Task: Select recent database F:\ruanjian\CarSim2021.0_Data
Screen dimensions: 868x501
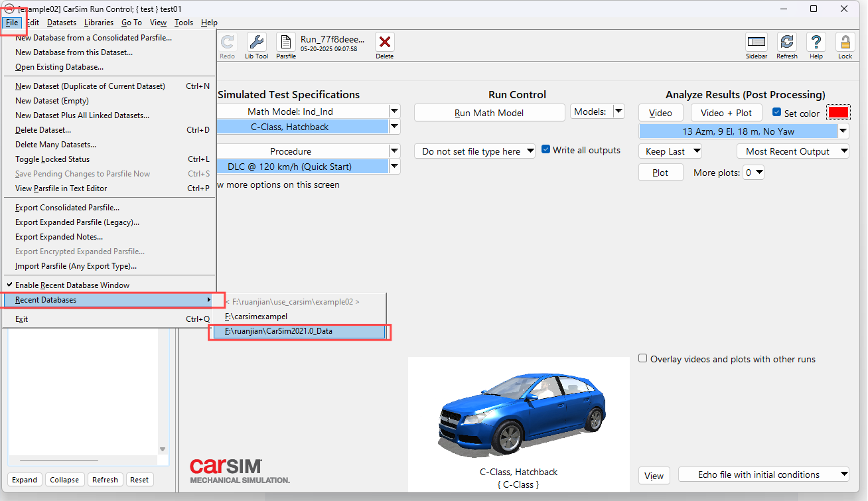Action: pos(299,331)
